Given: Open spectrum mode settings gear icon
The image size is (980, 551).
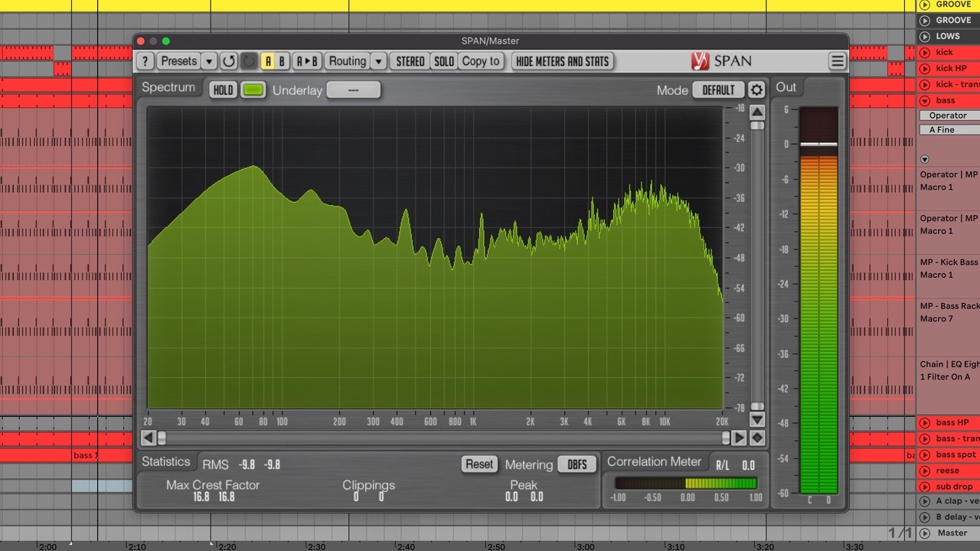Looking at the screenshot, I should (756, 90).
